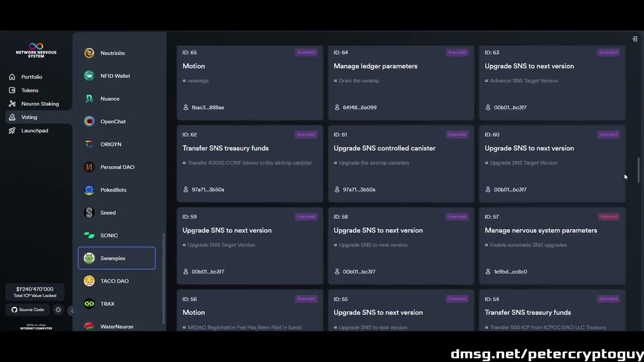Select the Swampies project logo

tap(89, 258)
